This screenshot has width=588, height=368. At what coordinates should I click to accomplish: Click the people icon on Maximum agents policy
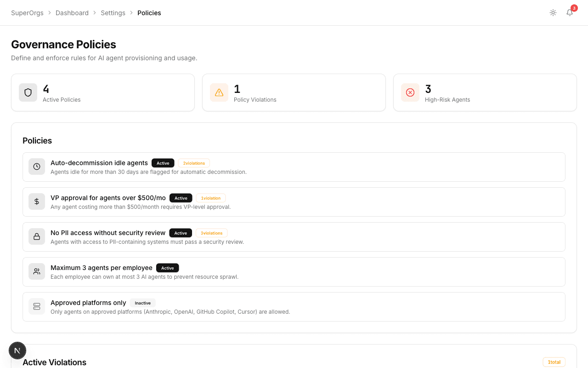[36, 271]
